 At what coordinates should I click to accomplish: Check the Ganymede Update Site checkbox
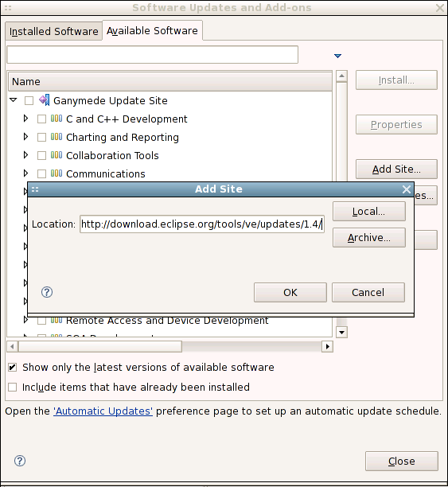tap(29, 100)
